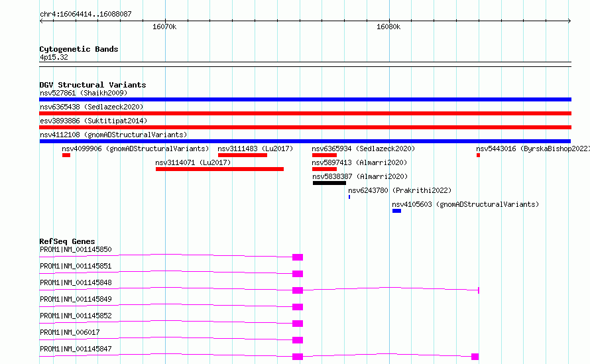Screen dimensions: 590x364
Task: Click nsv6365934 (Sedlazeck2020) label
Action: pos(363,149)
